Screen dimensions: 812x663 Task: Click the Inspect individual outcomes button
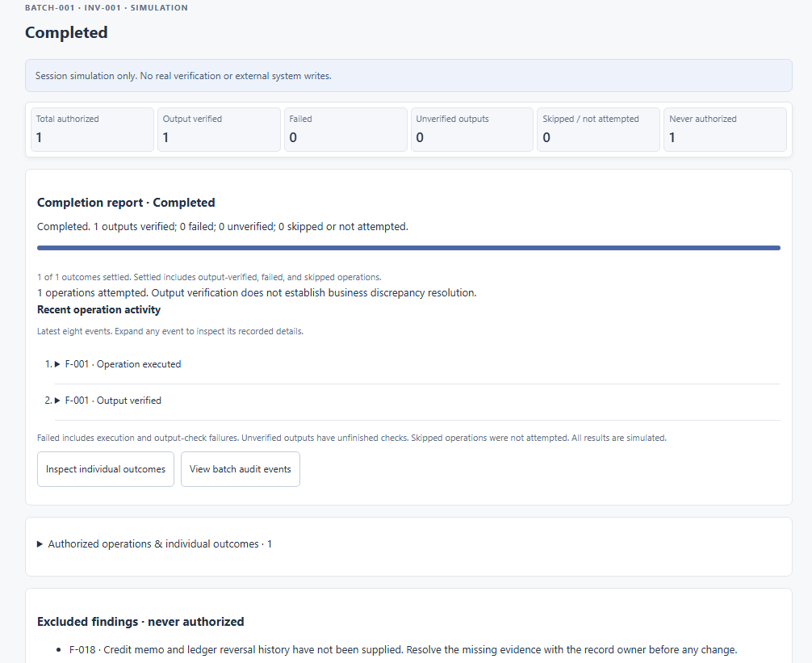click(106, 469)
